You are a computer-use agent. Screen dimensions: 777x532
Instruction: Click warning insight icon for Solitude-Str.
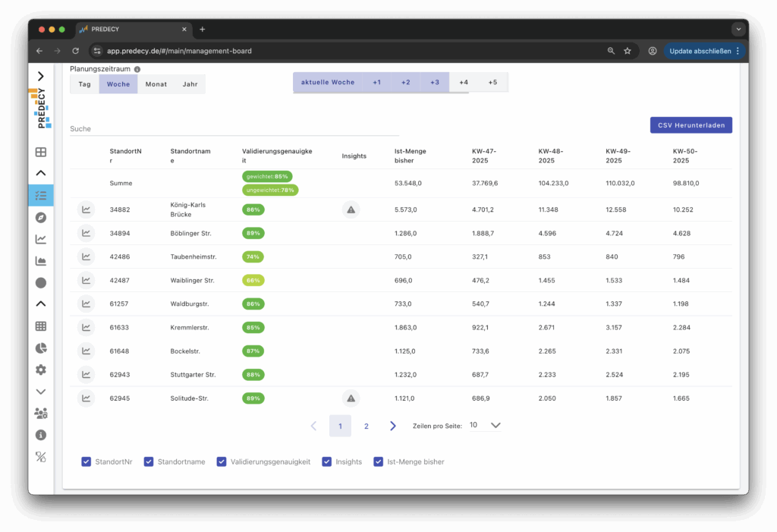click(x=351, y=398)
